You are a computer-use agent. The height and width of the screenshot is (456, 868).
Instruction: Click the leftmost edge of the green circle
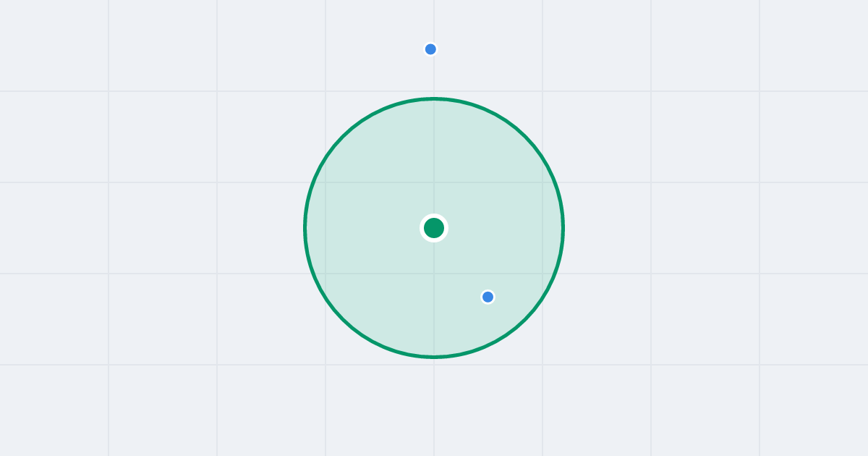click(x=305, y=228)
